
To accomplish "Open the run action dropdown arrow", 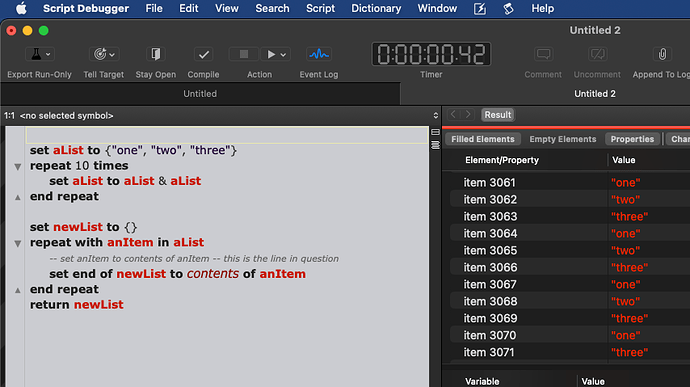I will tap(283, 55).
